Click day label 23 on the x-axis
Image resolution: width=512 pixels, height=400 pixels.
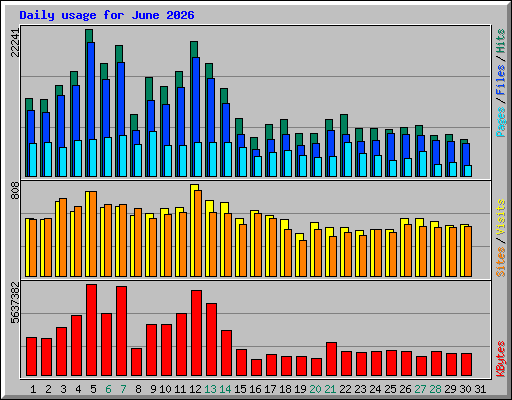360,389
